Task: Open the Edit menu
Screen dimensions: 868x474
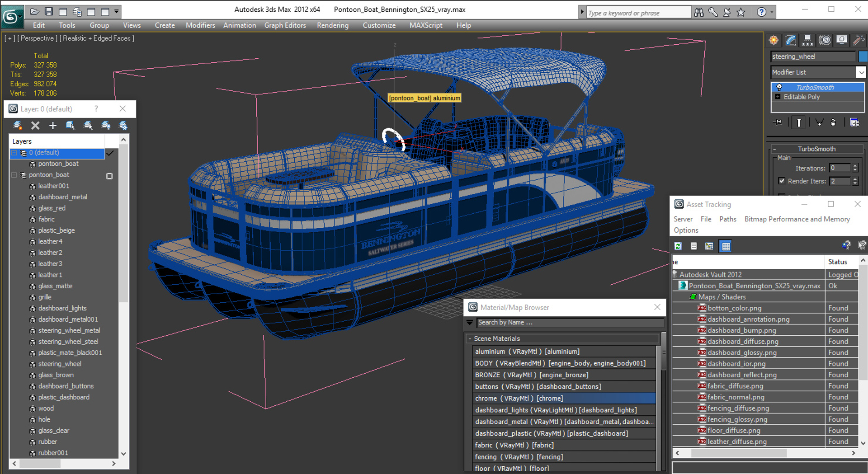Action: [x=39, y=25]
